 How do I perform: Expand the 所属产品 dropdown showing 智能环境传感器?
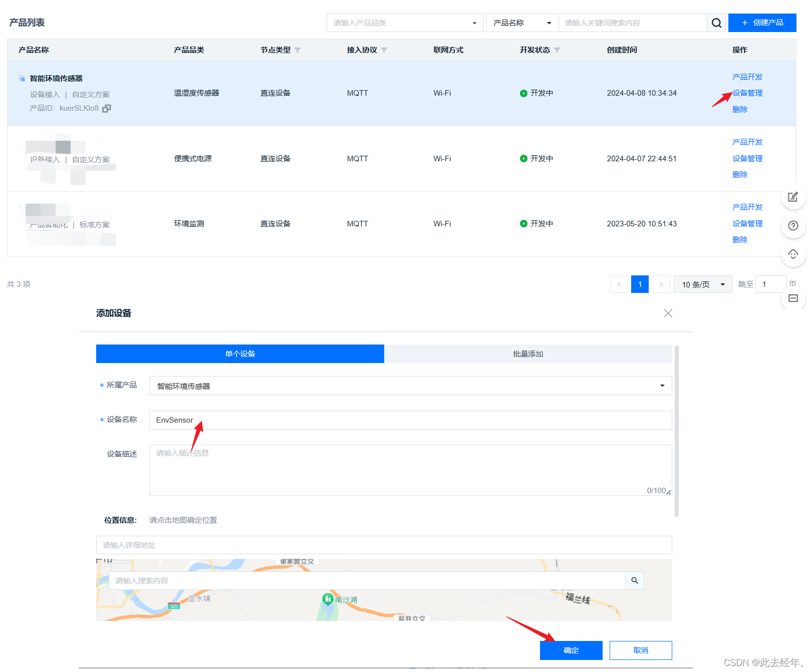(x=410, y=386)
